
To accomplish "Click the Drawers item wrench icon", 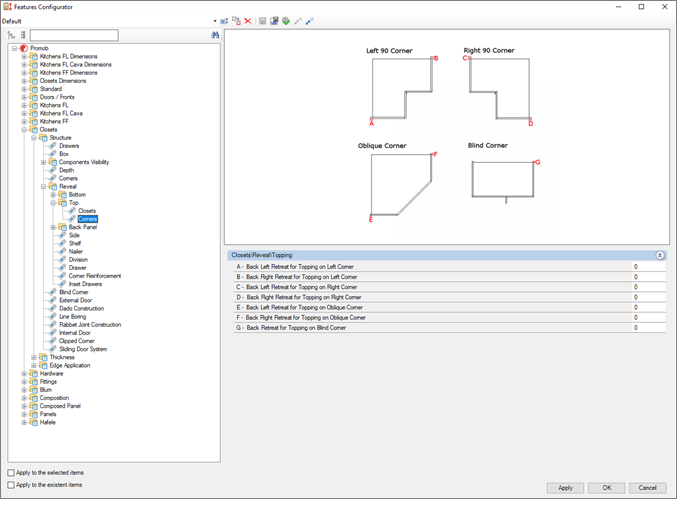I will click(x=53, y=146).
